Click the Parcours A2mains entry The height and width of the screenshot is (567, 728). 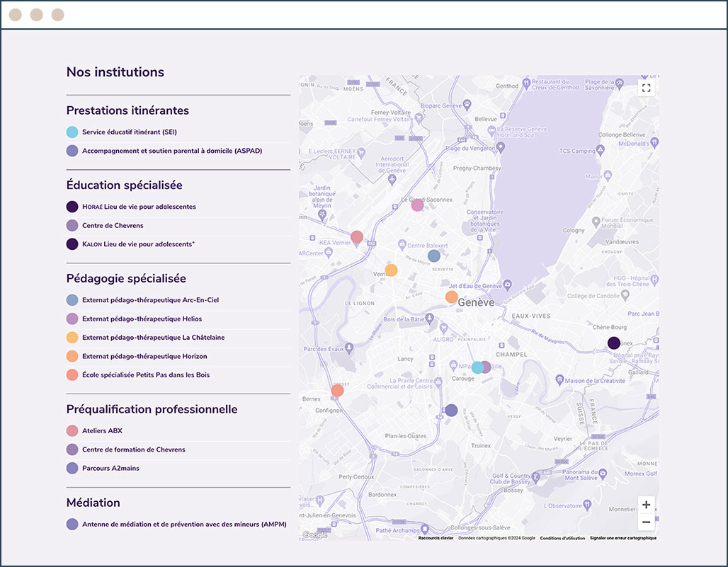[x=110, y=468]
